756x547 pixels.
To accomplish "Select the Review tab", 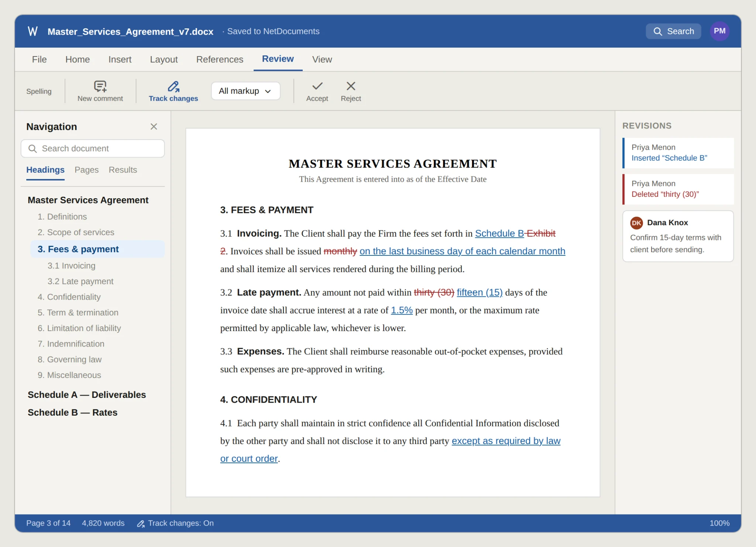I will pyautogui.click(x=278, y=59).
